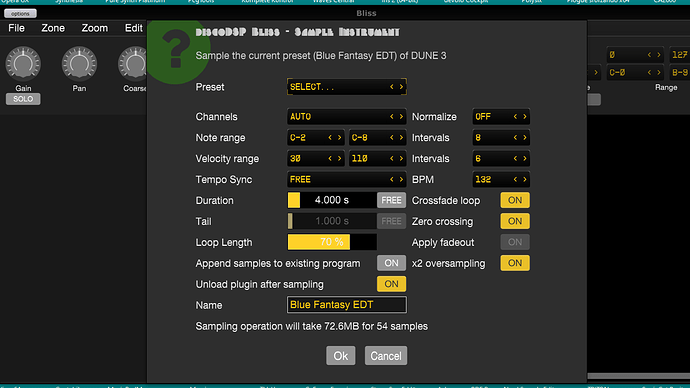This screenshot has height=388, width=690.
Task: Increase Normalize value with right arrow
Action: coord(525,117)
